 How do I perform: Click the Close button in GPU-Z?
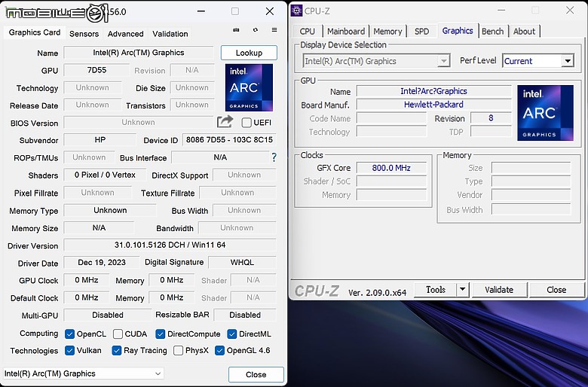pos(256,374)
